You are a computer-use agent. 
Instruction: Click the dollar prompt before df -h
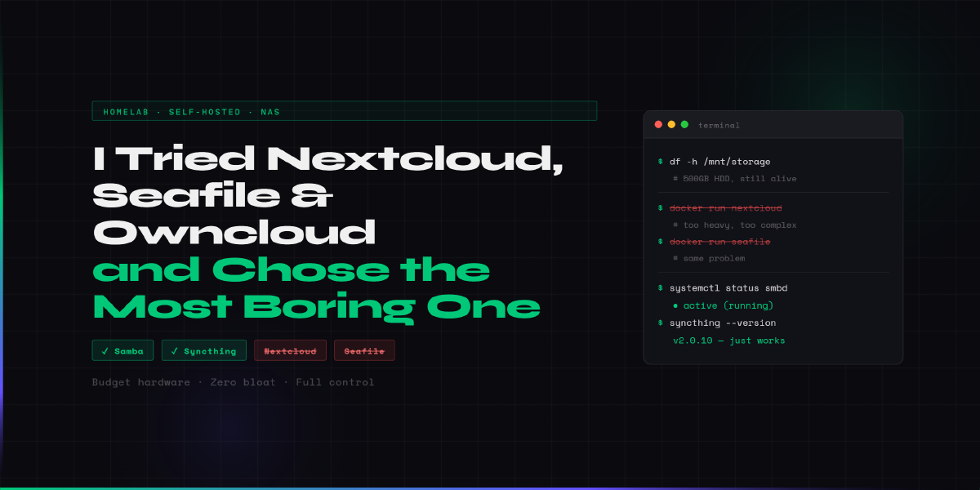pos(660,162)
